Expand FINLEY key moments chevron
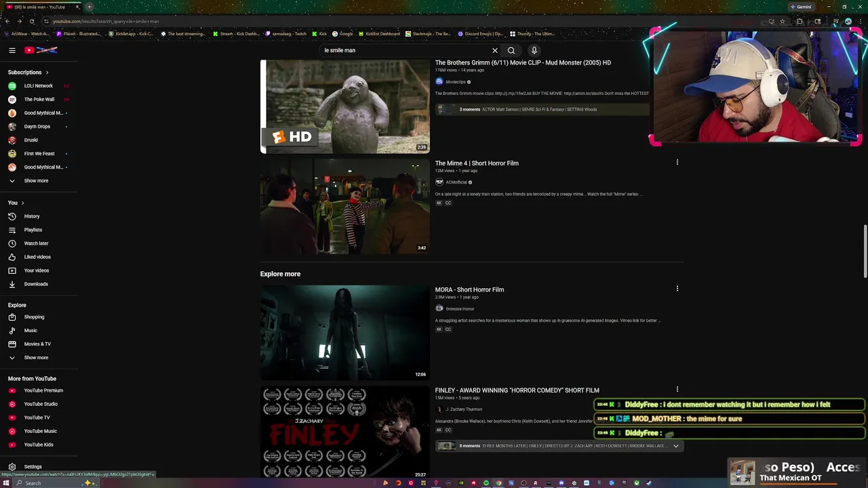Screen dimensions: 868x488 click(x=676, y=446)
